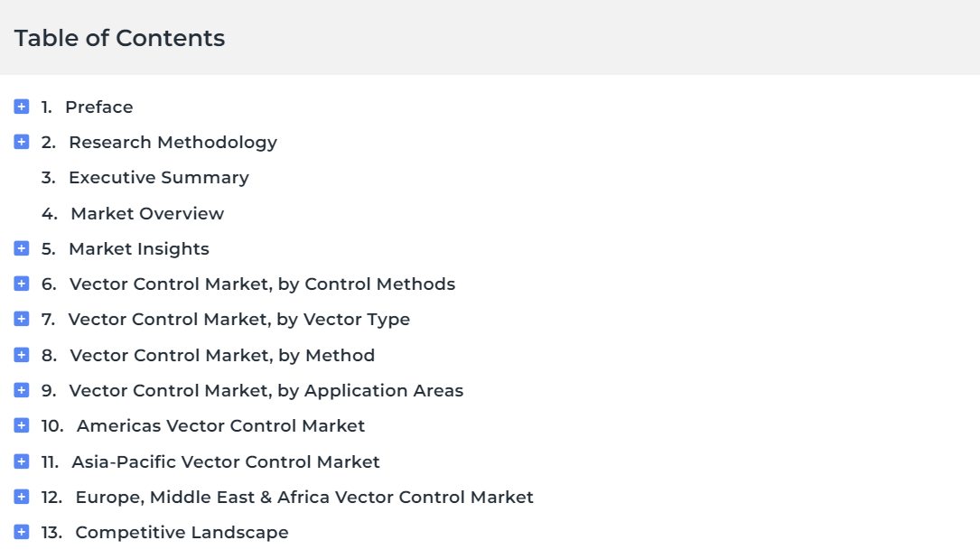Click plus icon next to by Vector Type
Viewport: 980px width, 559px height.
coord(22,319)
